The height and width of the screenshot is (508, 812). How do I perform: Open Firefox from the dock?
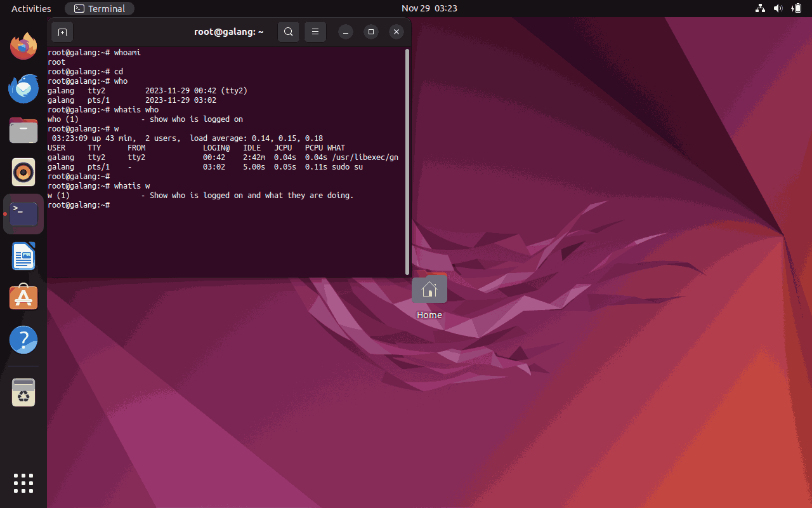[x=23, y=46]
